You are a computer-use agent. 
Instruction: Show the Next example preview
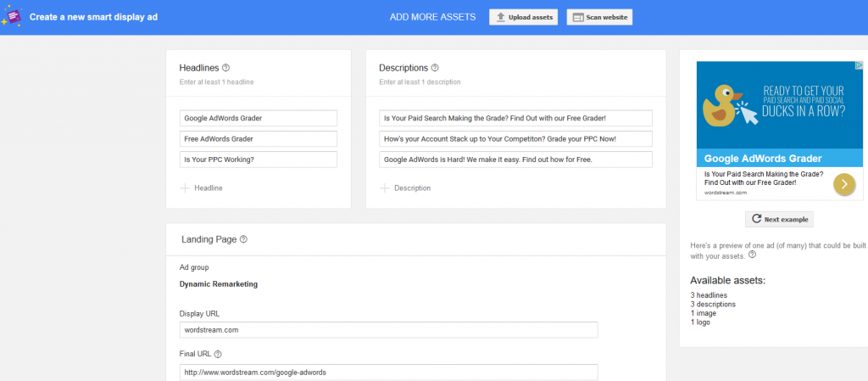pos(779,219)
